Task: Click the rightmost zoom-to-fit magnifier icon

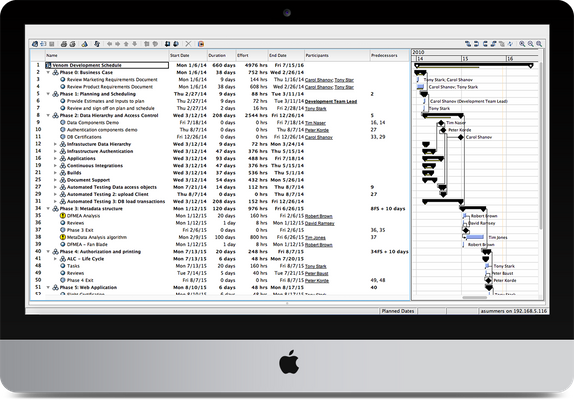Action: (539, 44)
